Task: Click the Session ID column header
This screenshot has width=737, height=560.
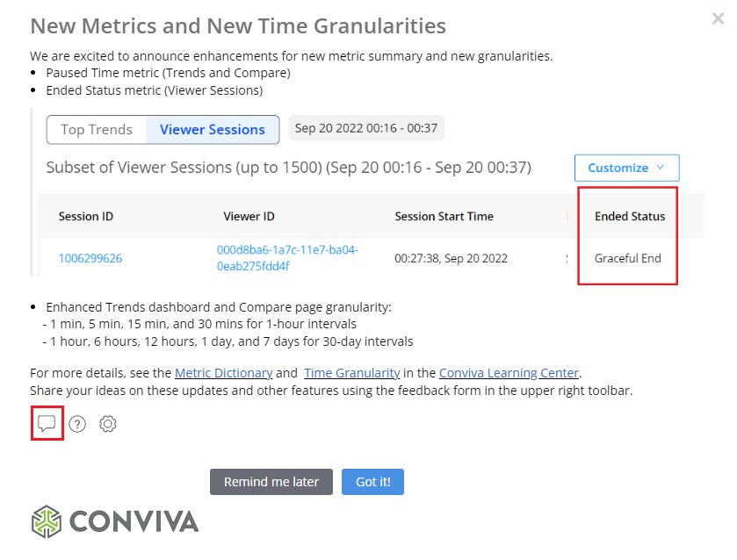Action: (86, 216)
